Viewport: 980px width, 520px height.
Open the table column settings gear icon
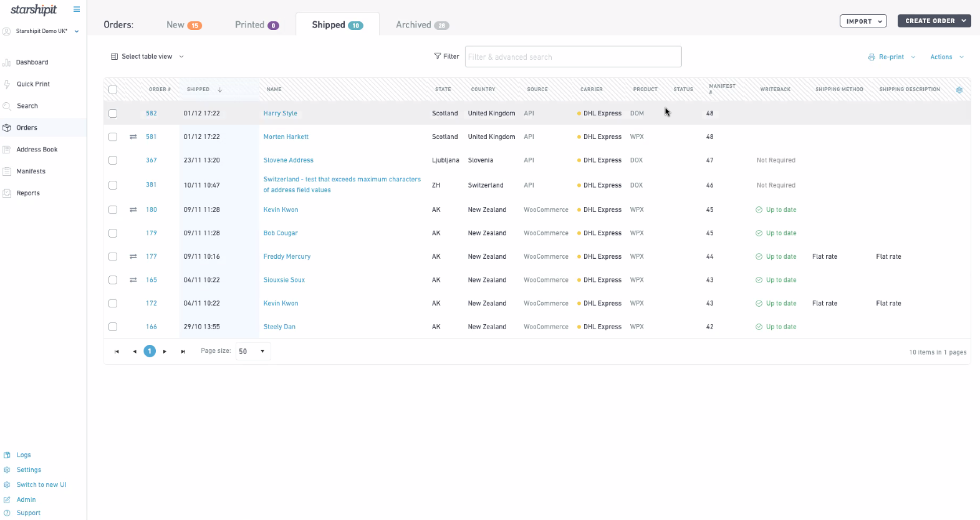[x=959, y=90]
